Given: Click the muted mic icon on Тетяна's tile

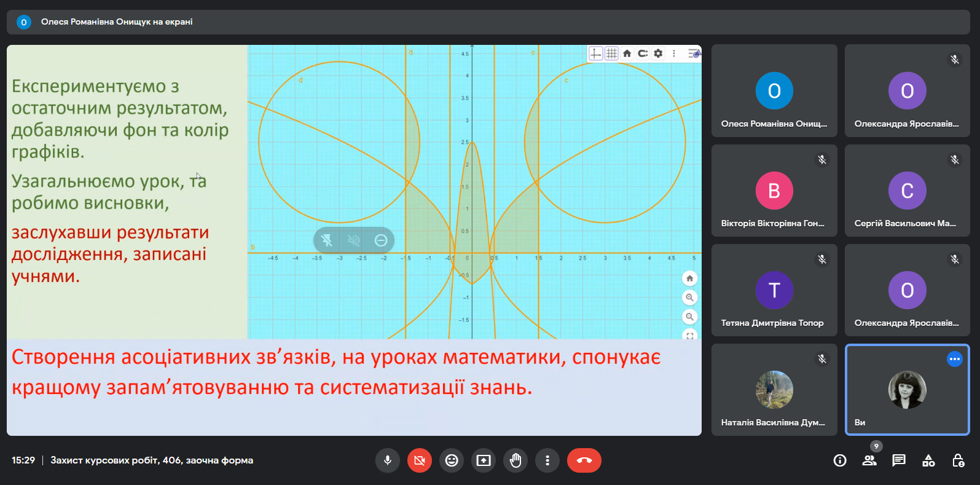Looking at the screenshot, I should tap(822, 259).
